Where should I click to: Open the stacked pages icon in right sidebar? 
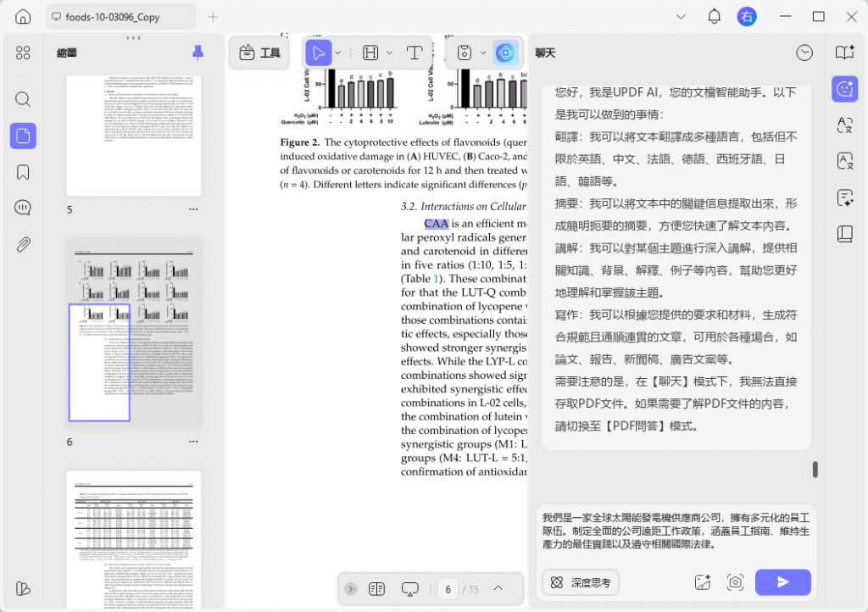[845, 233]
